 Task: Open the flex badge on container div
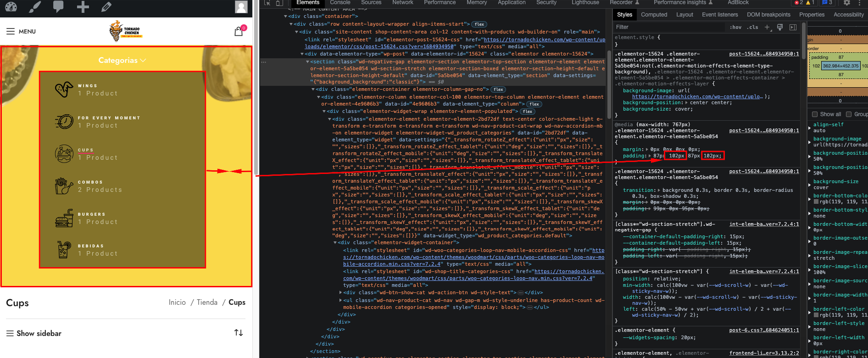[x=498, y=89]
